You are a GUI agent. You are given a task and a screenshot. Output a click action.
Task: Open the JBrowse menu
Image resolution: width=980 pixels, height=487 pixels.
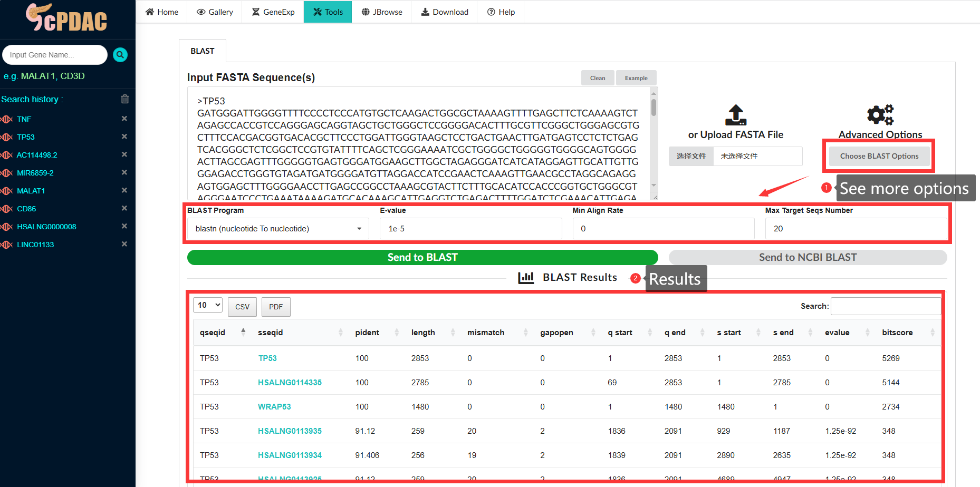click(382, 12)
